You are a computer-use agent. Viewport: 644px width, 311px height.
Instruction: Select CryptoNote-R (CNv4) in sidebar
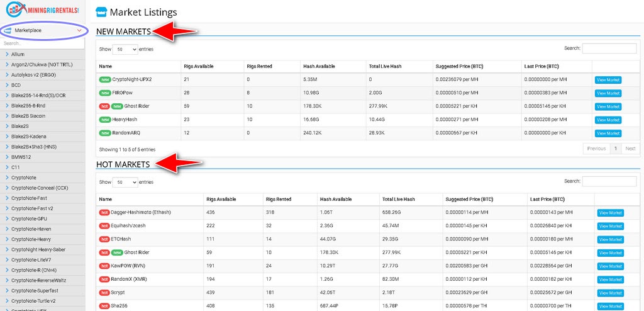click(43, 270)
